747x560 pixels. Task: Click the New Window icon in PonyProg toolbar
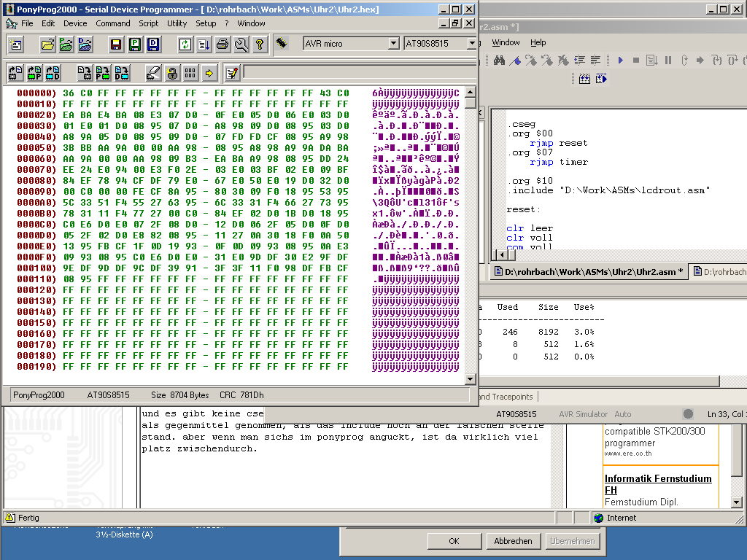click(x=16, y=44)
